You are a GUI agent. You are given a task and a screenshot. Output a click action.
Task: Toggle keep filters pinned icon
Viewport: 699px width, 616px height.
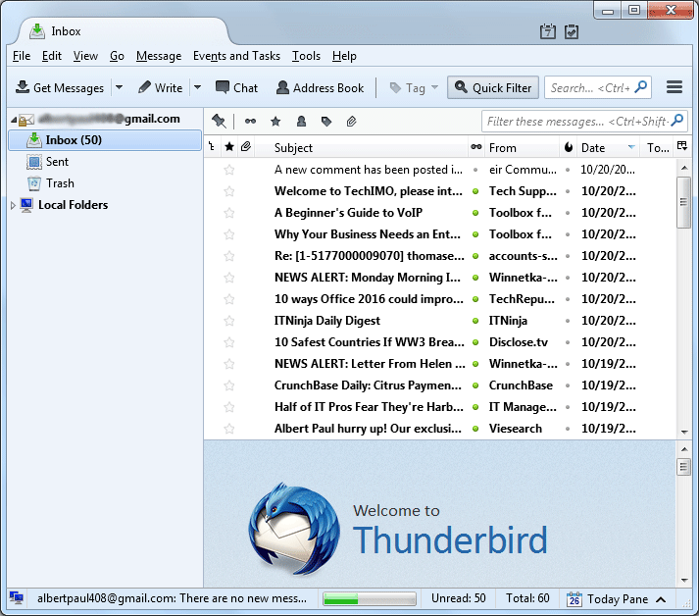[219, 121]
